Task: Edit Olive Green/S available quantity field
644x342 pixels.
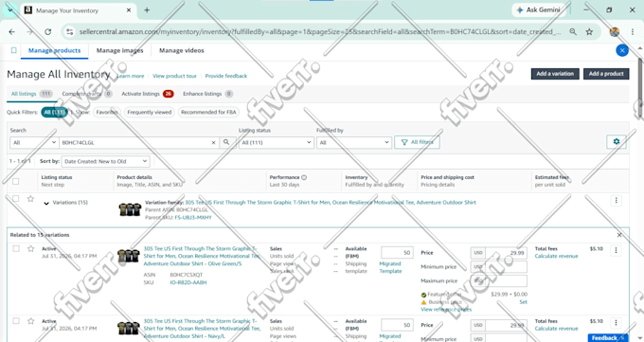Action: [x=397, y=252]
